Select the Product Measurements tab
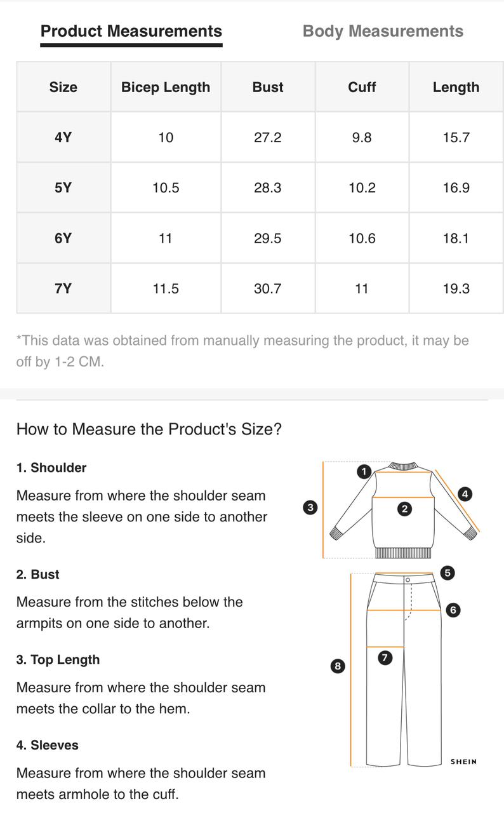Screen dimensions: 504x813 click(x=131, y=31)
